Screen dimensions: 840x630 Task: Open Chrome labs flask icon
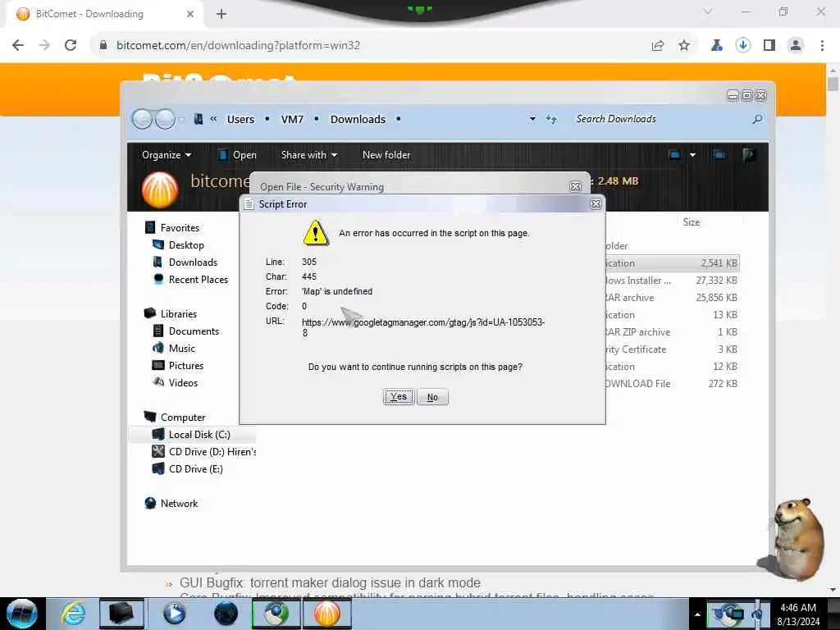[x=716, y=45]
